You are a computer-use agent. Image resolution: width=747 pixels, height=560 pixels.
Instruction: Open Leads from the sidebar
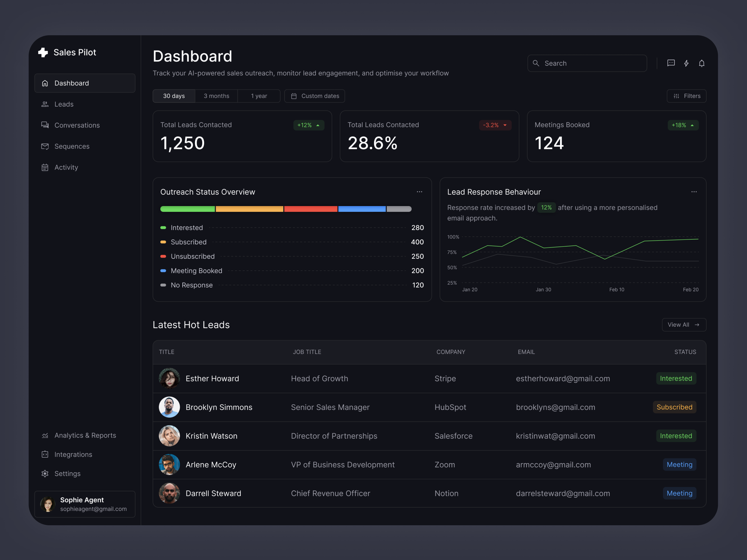pos(64,104)
